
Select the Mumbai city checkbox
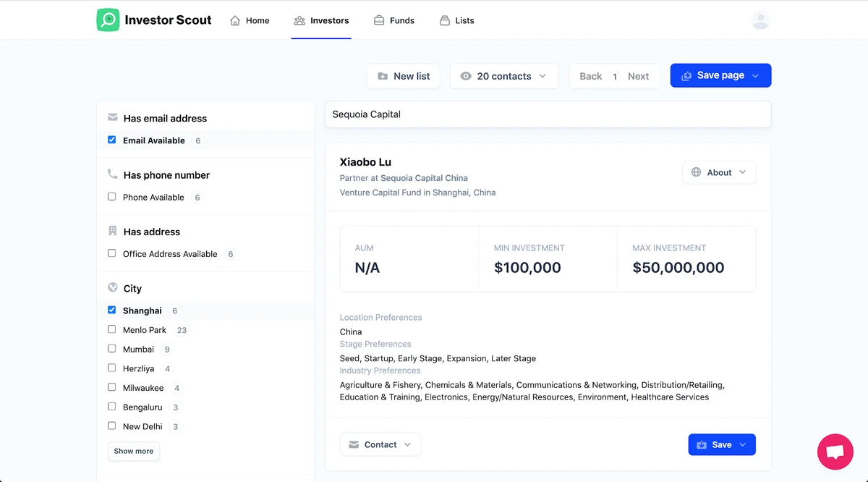tap(111, 348)
